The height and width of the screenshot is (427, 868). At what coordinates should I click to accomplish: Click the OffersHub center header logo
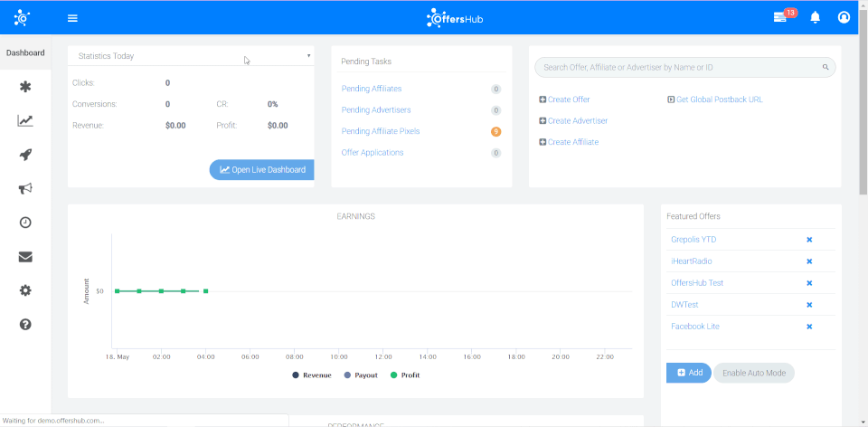pyautogui.click(x=455, y=18)
